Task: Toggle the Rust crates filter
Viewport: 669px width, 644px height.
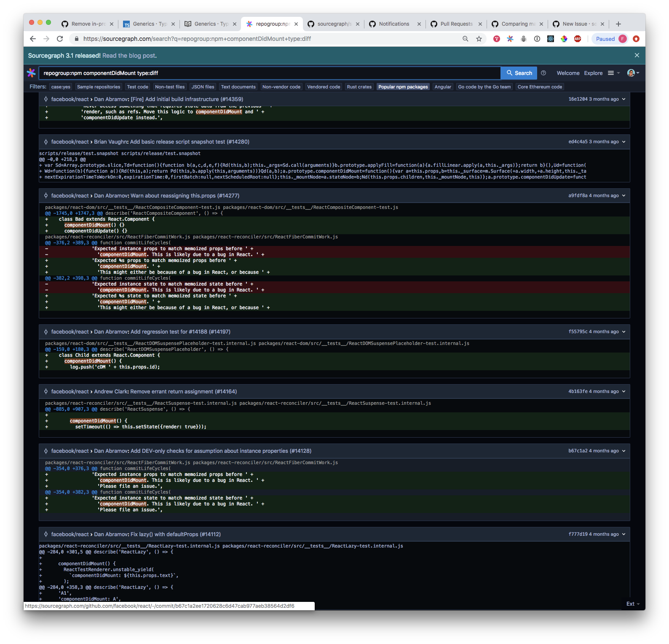Action: pyautogui.click(x=359, y=87)
